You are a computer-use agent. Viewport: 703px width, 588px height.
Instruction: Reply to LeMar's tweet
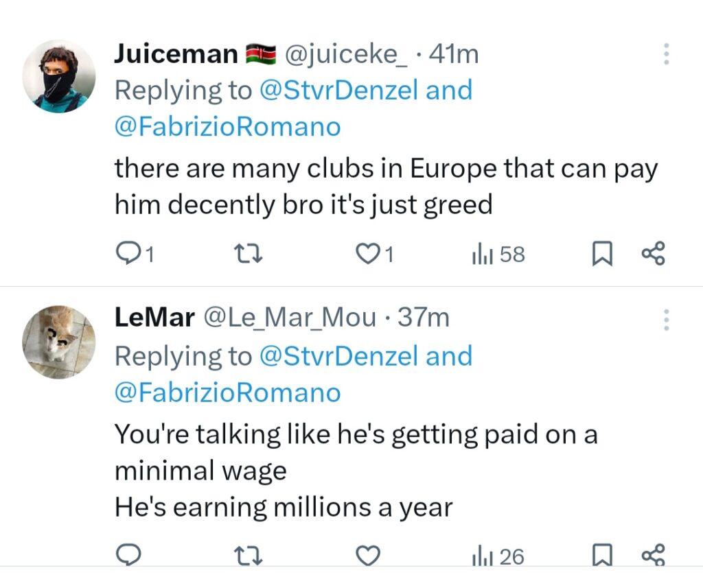pos(127,554)
